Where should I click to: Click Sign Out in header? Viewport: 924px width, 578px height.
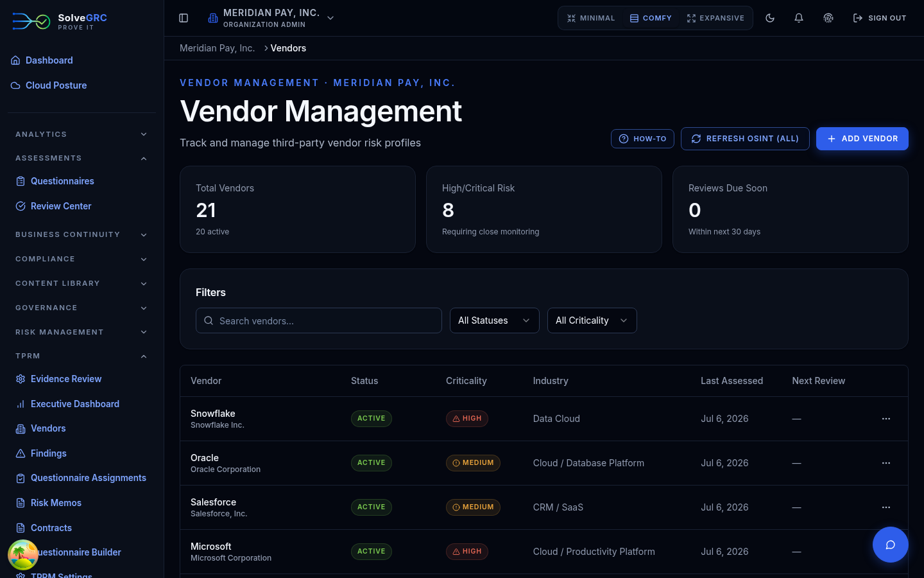(x=880, y=18)
